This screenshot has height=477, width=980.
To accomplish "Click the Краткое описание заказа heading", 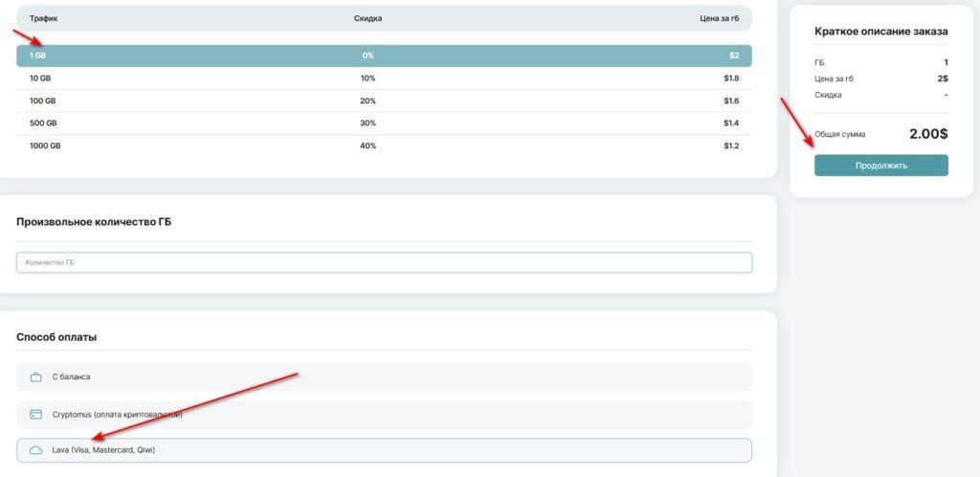I will tap(880, 32).
